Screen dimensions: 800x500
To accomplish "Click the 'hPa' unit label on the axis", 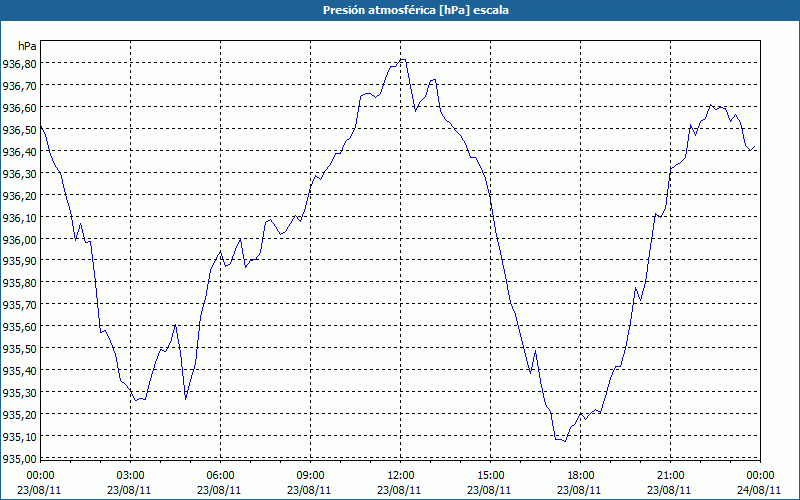I will click(27, 46).
